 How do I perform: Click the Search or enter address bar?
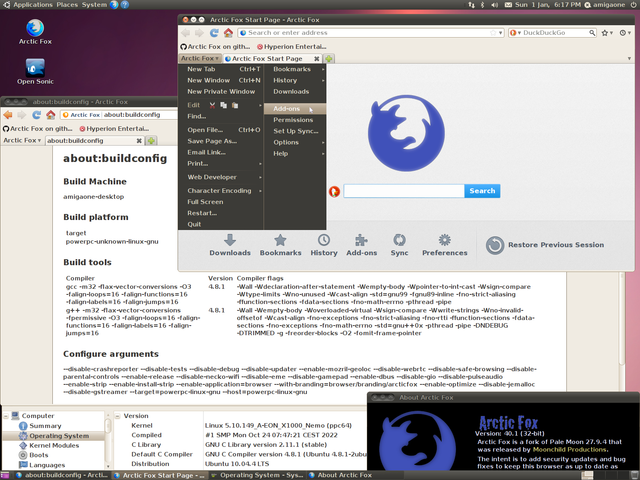369,33
